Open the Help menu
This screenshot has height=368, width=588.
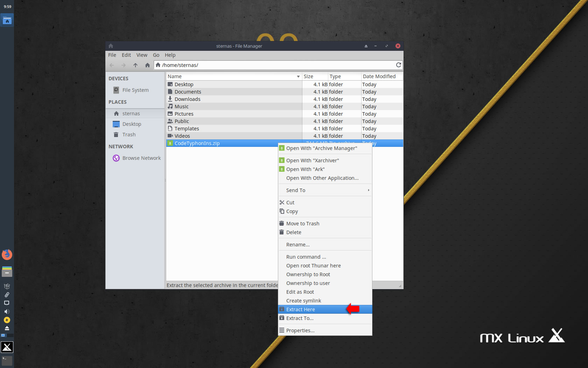pos(170,55)
